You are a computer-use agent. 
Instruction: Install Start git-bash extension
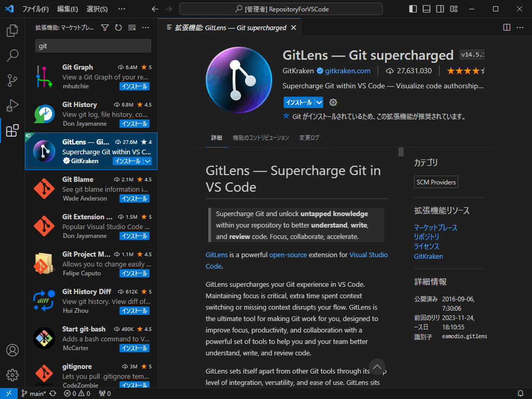pos(135,348)
